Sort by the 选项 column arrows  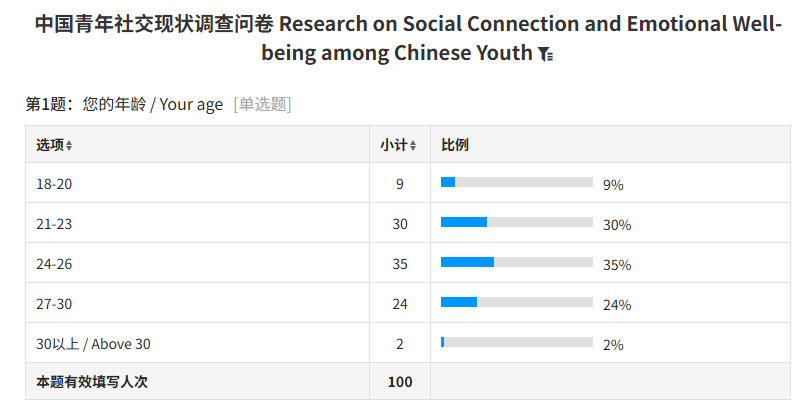pyautogui.click(x=69, y=146)
